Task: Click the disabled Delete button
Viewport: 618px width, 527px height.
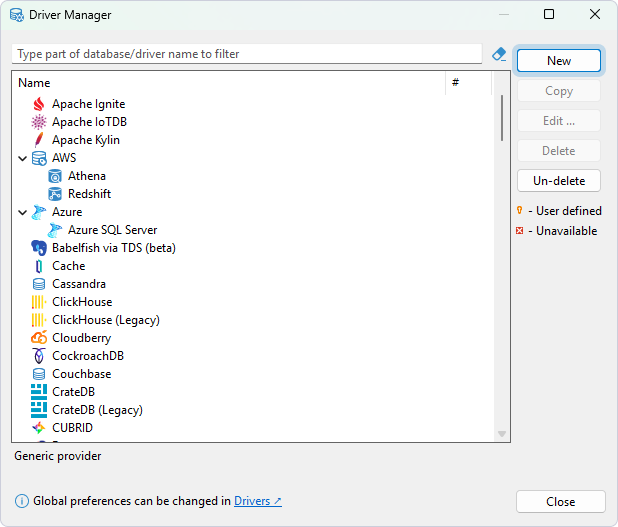Action: (559, 151)
